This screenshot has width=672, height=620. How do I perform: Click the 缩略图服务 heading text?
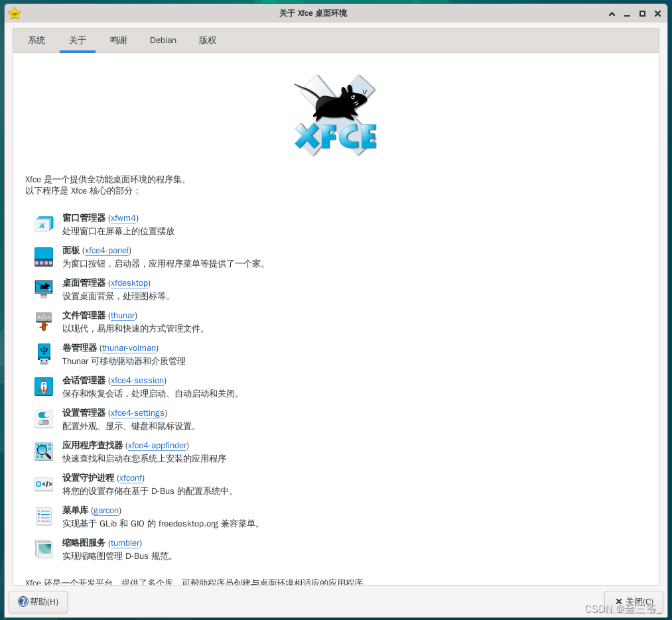84,543
